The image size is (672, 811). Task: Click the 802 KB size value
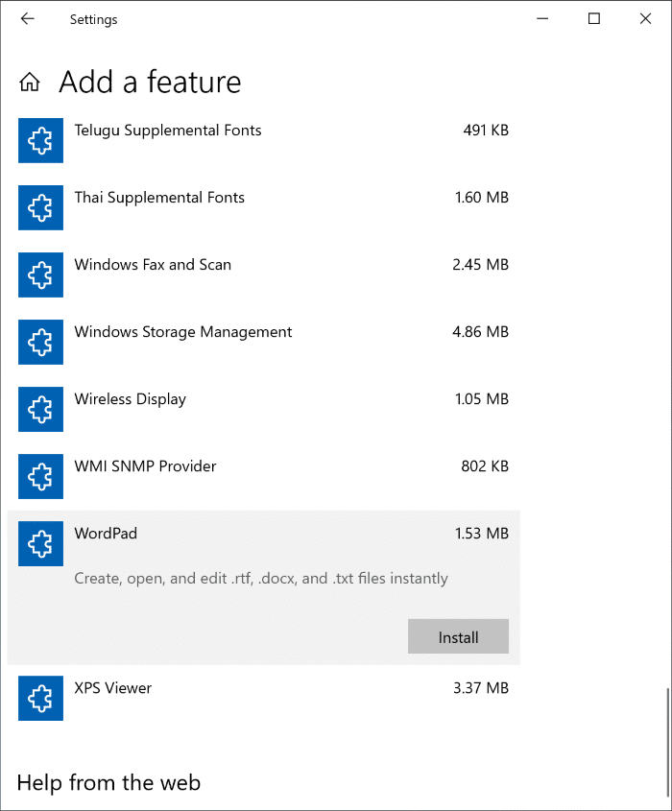[485, 466]
